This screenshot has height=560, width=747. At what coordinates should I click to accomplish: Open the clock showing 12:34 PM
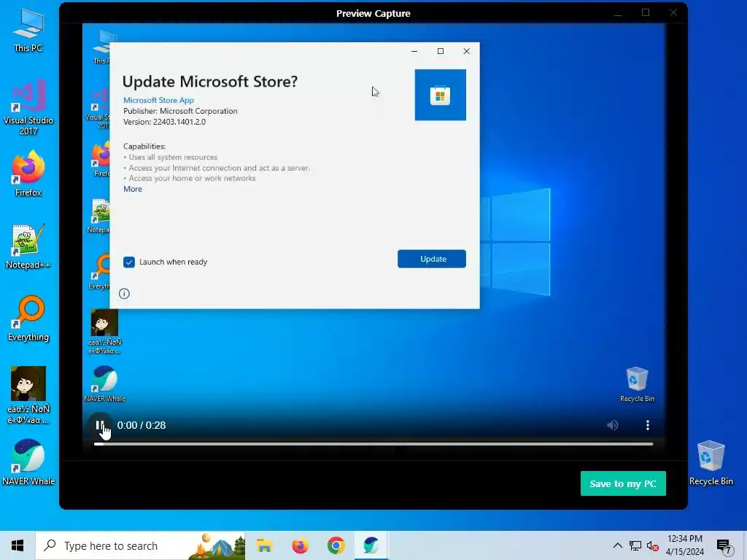684,545
